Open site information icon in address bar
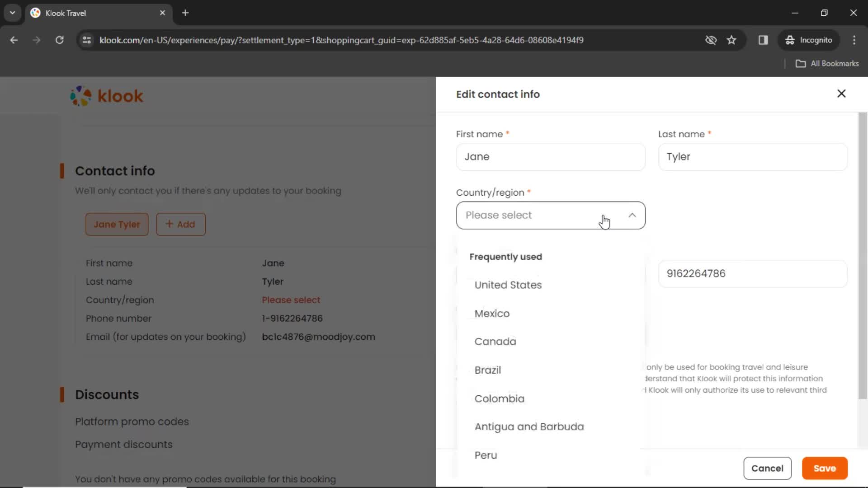 [87, 40]
